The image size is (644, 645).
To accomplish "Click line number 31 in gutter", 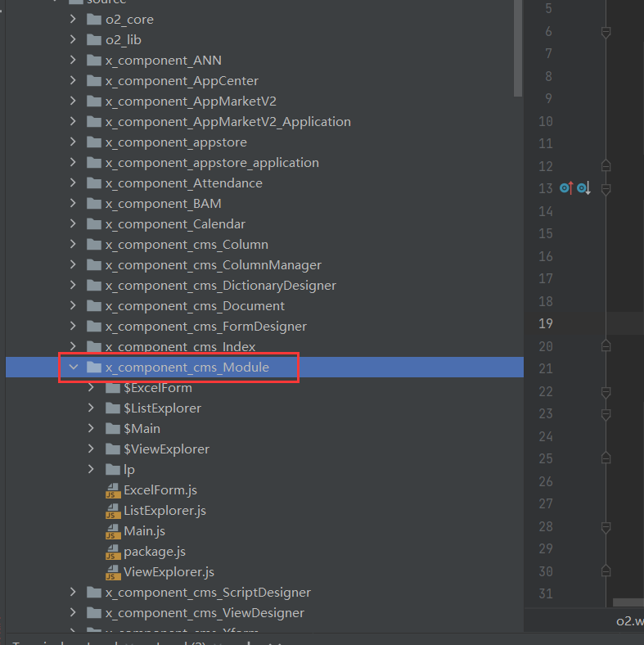I will [546, 593].
